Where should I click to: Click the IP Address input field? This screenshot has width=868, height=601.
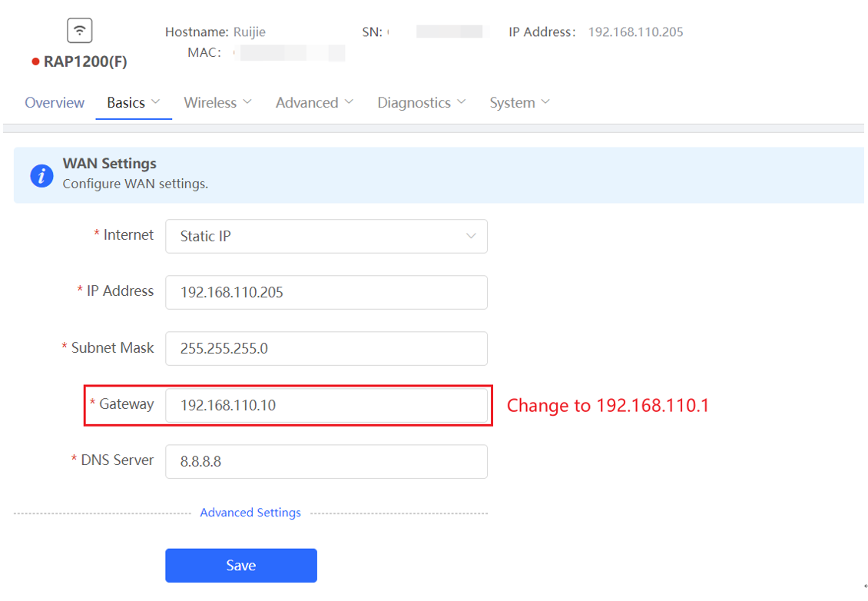pos(326,293)
